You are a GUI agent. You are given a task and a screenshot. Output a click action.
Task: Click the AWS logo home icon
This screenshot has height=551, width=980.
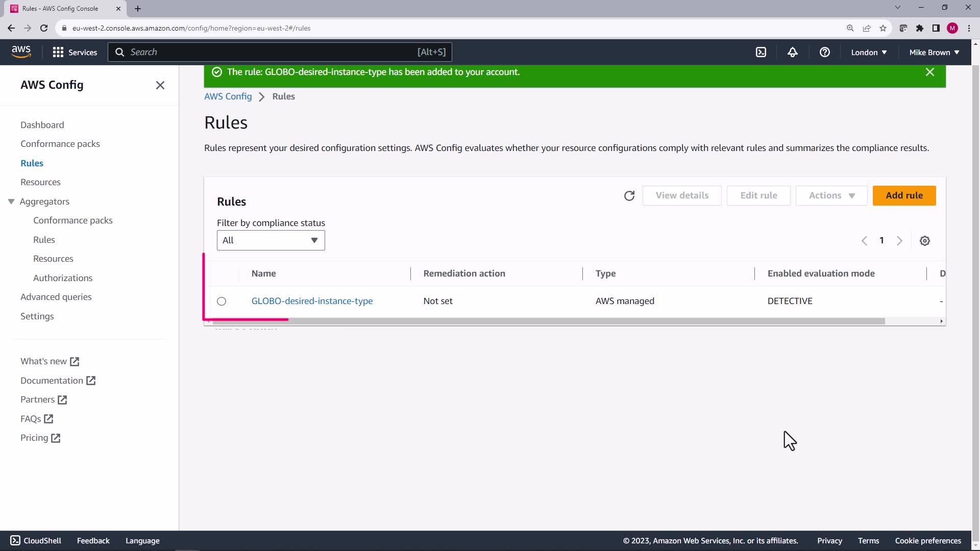21,52
